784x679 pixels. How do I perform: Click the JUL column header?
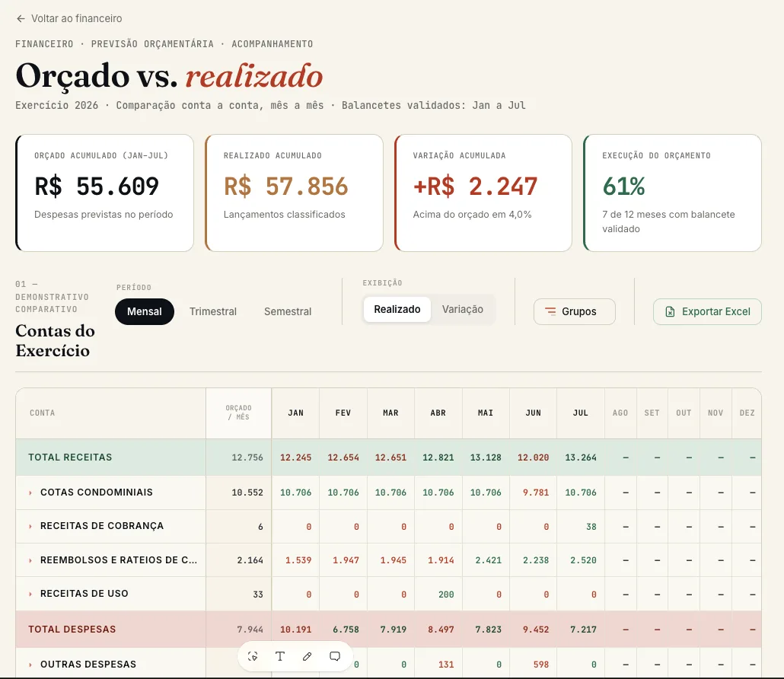coord(581,413)
